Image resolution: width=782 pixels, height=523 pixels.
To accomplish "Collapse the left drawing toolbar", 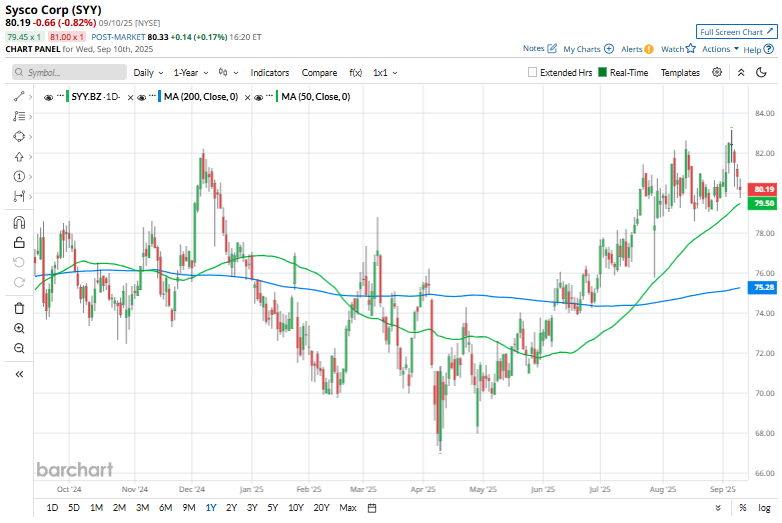I will click(19, 374).
